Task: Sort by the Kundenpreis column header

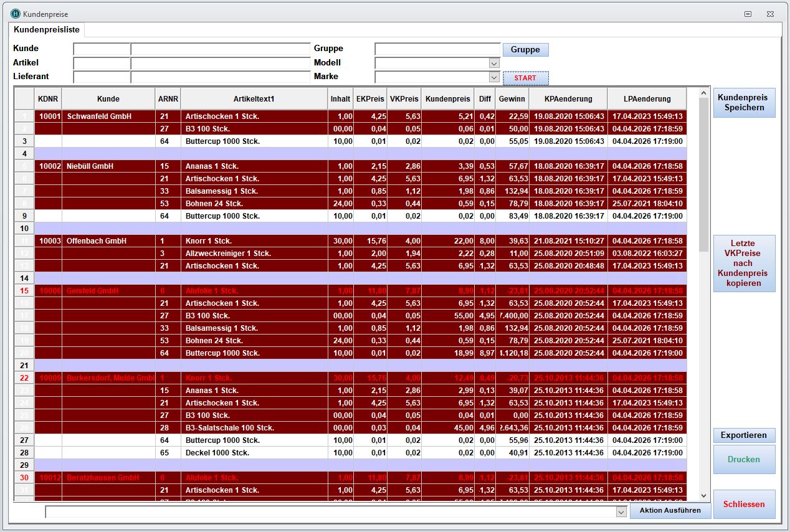Action: point(447,98)
